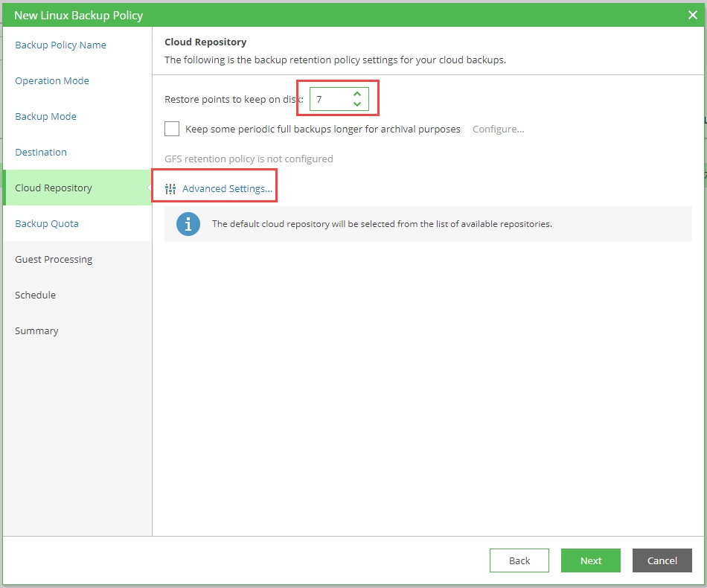Switch to the Backup Mode step
This screenshot has height=588, width=707.
(45, 117)
